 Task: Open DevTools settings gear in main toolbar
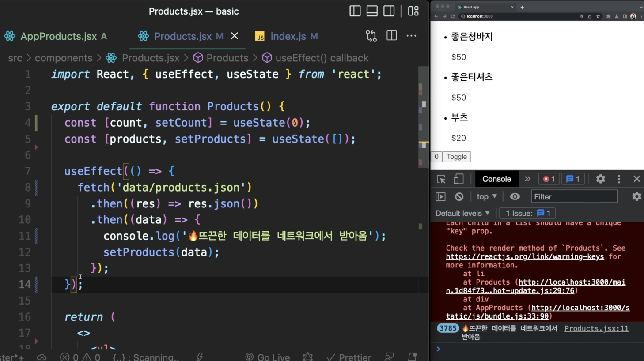[x=601, y=179]
